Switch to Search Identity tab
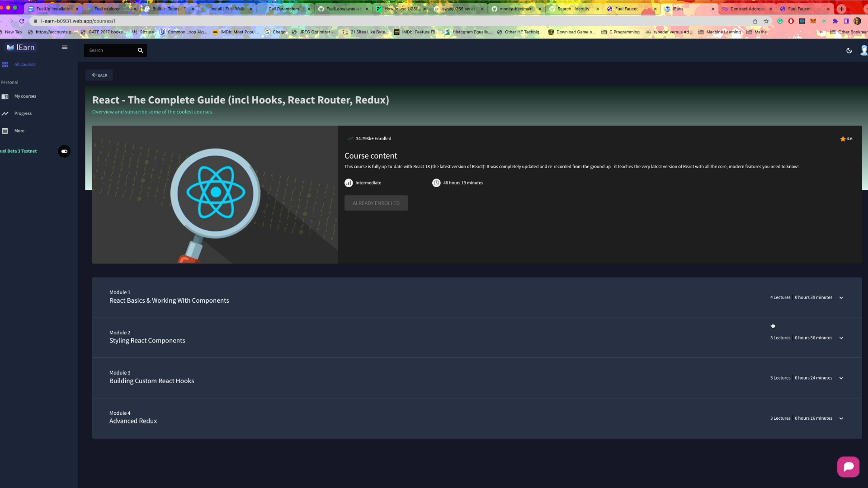868x488 pixels. [573, 9]
